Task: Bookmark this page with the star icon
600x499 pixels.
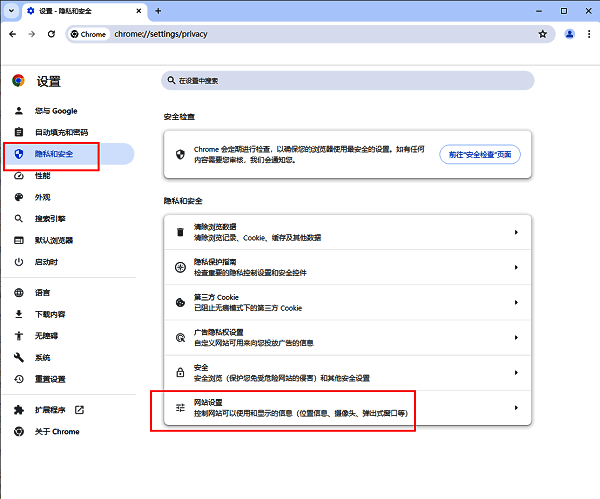Action: pyautogui.click(x=543, y=33)
